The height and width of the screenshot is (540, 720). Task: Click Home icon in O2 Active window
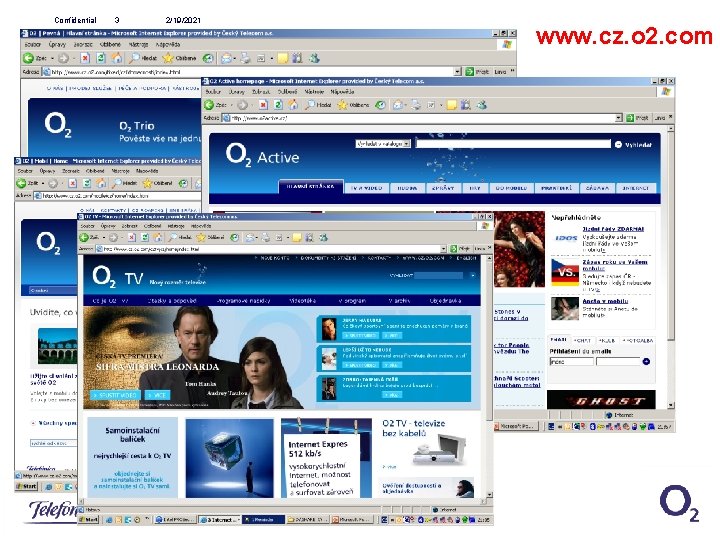point(293,105)
